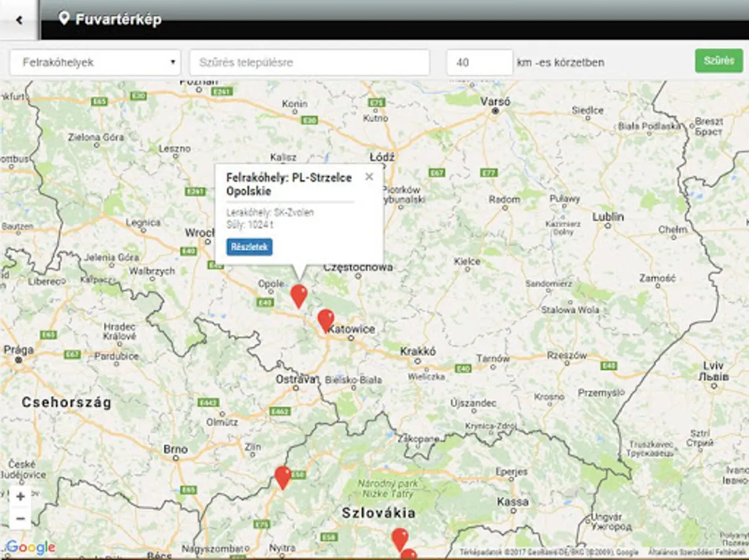
Task: Click the Krakkó city label
Action: tap(418, 351)
